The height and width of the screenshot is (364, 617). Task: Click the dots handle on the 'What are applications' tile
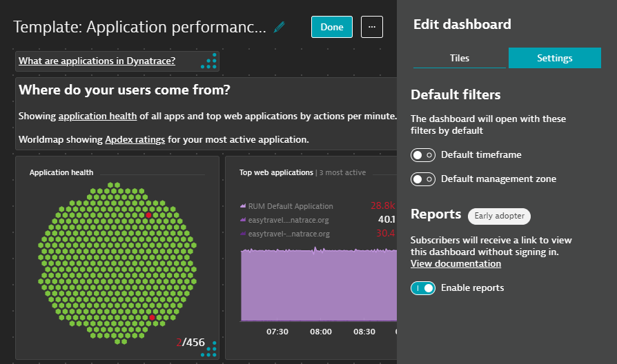pos(209,61)
